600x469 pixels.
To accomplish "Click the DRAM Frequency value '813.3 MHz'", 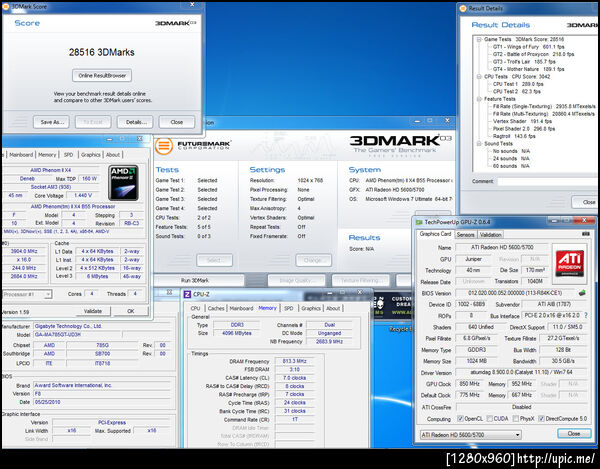I will pyautogui.click(x=294, y=361).
